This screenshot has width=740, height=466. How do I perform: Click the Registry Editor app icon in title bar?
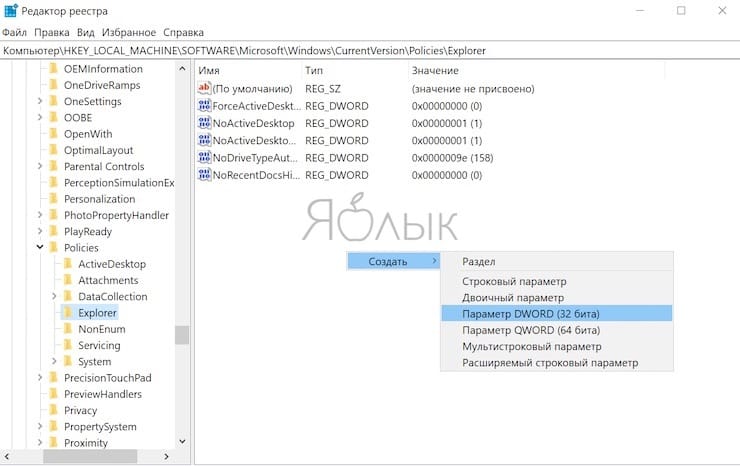(10, 10)
